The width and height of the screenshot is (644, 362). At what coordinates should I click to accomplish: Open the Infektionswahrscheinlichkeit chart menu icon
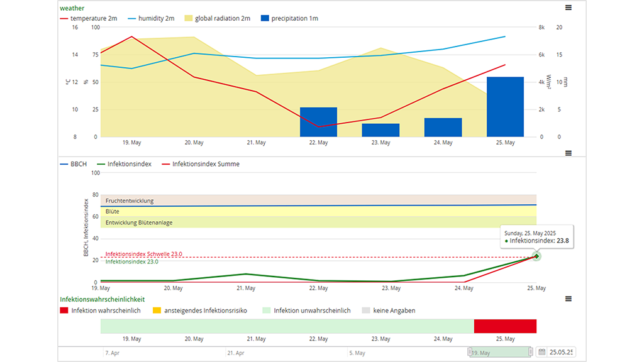(x=569, y=299)
